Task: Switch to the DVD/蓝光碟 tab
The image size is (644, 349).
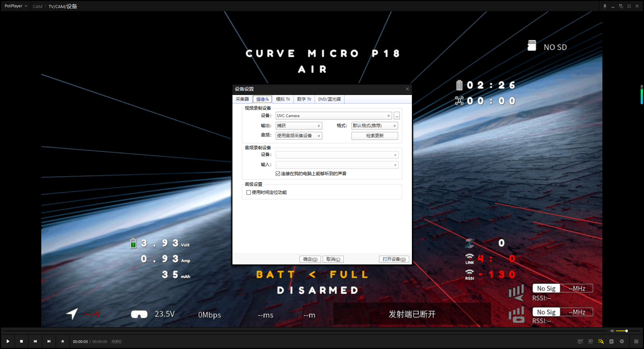Action: pyautogui.click(x=329, y=99)
